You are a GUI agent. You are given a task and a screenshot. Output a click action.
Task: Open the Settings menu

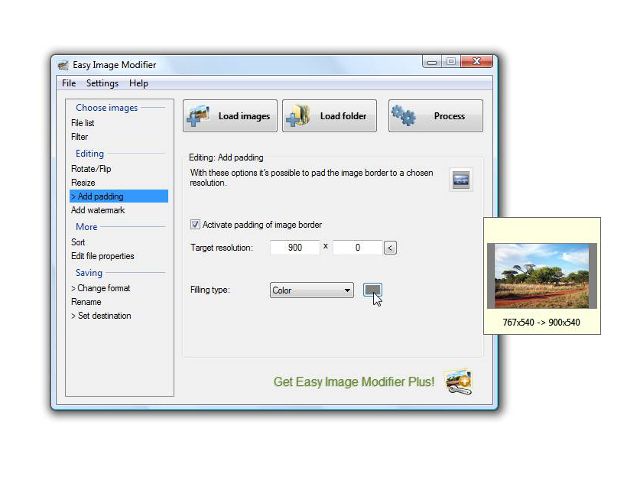coord(102,83)
